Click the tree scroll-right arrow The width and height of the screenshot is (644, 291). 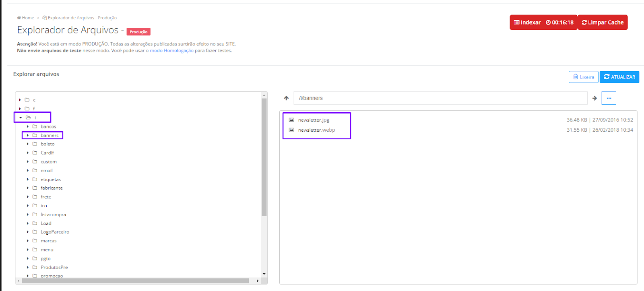pos(258,281)
